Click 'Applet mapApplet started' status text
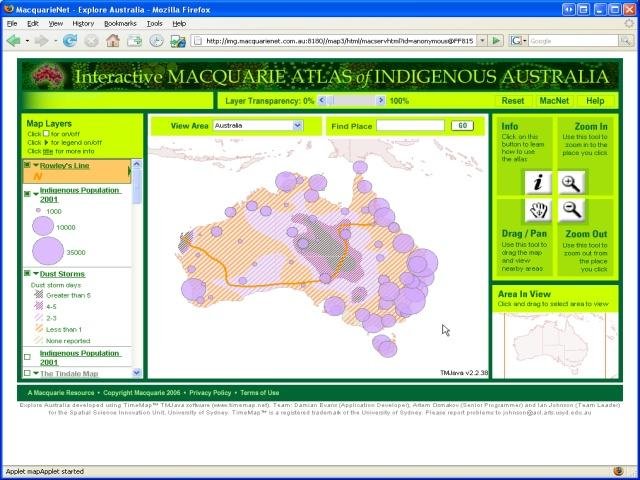The height and width of the screenshot is (480, 640). point(44,471)
